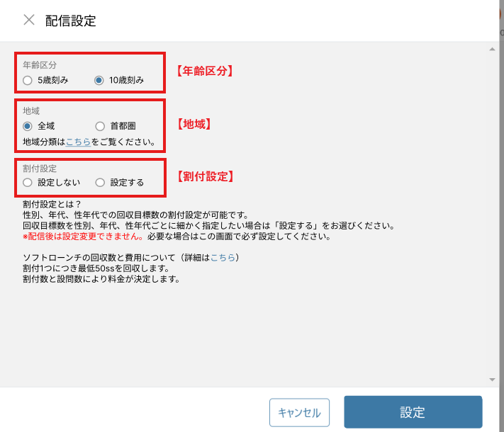Choose 首都圏 radio button for region
This screenshot has height=432, width=504.
tap(100, 126)
